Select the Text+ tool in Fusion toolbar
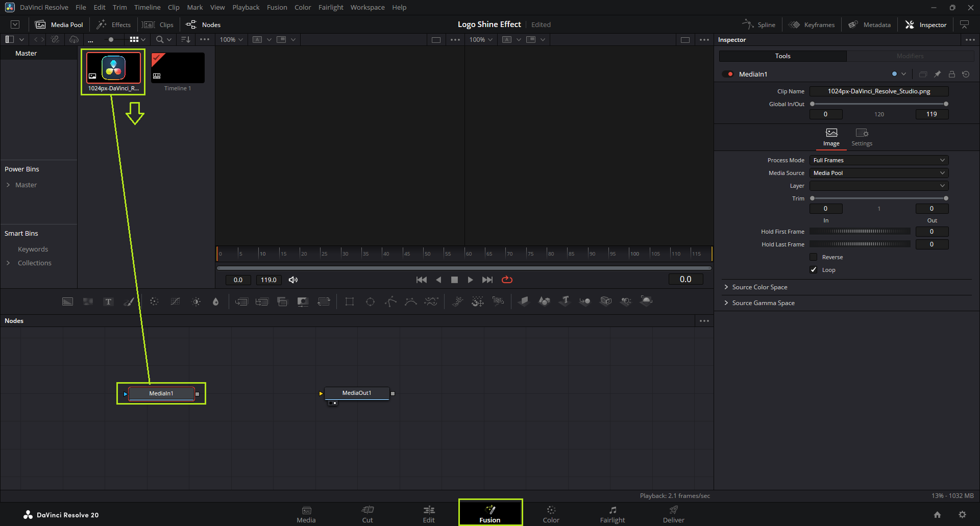Screen dimensions: 980x526 pyautogui.click(x=108, y=302)
